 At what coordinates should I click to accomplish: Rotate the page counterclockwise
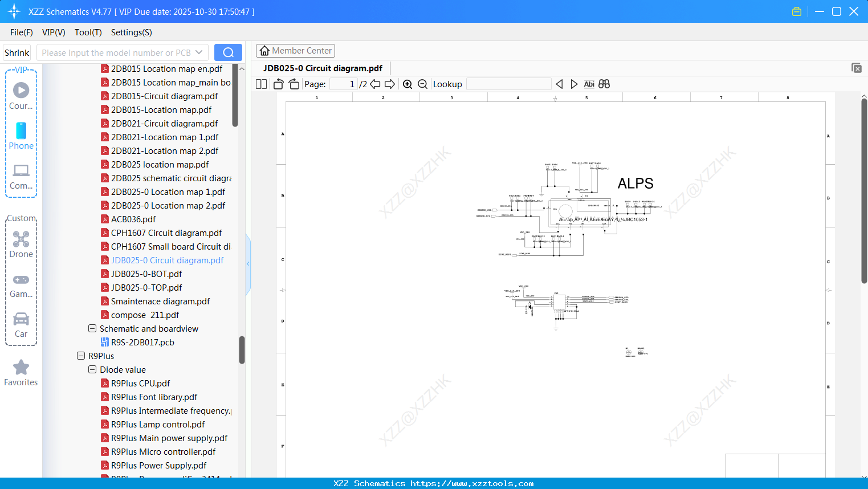[278, 84]
